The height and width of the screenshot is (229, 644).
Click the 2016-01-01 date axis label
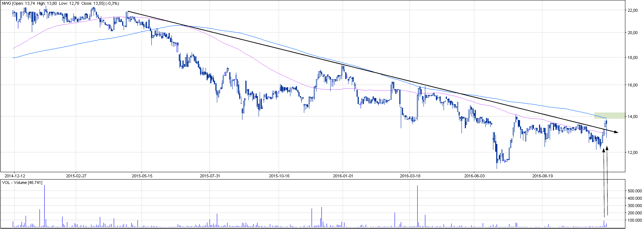[343, 176]
